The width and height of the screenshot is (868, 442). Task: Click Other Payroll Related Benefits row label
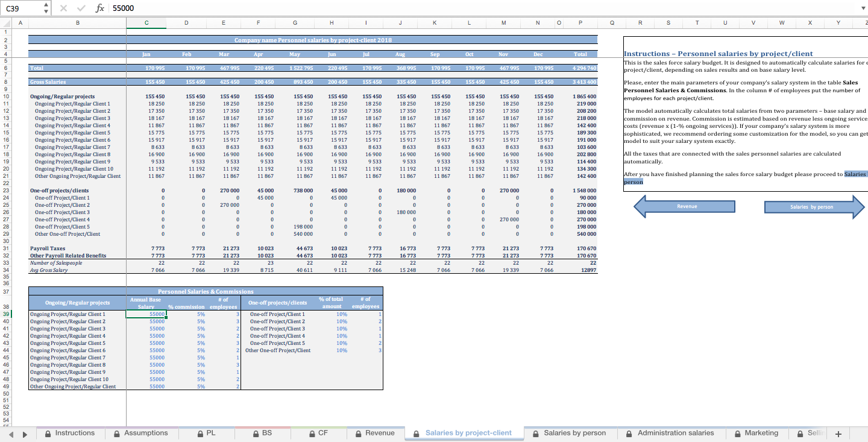pos(68,256)
